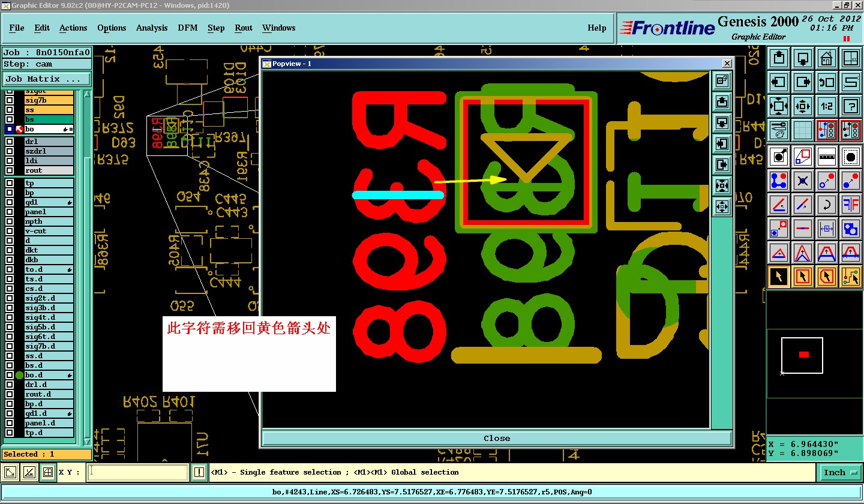
Task: Open the Job Matrix ... dialog button
Action: [x=47, y=79]
